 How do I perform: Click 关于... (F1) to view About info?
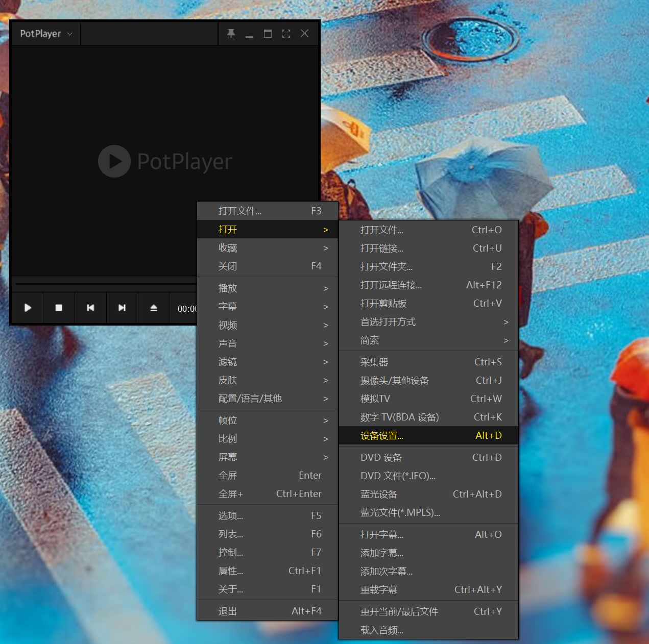point(231,589)
